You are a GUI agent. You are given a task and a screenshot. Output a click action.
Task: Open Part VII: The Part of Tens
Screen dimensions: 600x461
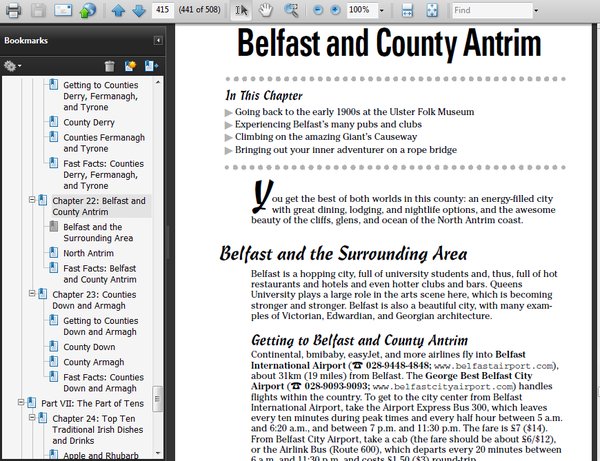[x=93, y=404]
